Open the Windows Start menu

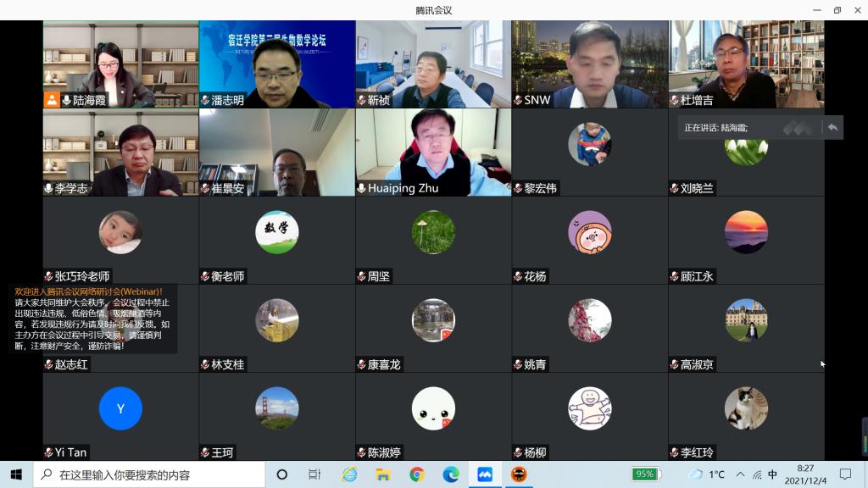[16, 474]
